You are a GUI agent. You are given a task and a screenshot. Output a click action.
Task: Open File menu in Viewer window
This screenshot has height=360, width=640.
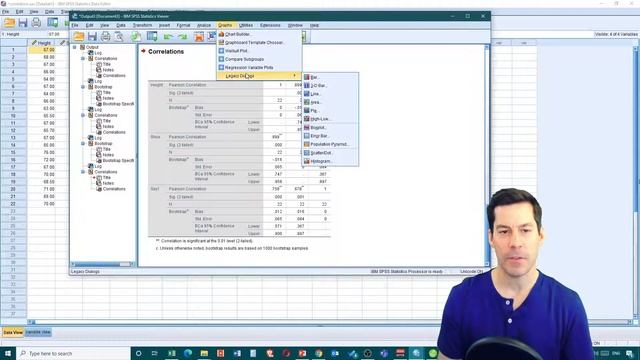[75, 25]
